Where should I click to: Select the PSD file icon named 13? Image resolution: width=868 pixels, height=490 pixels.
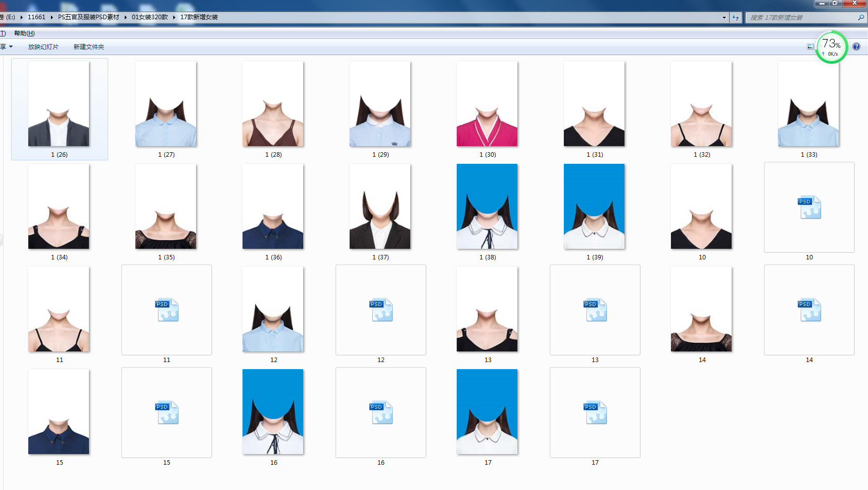coord(595,310)
